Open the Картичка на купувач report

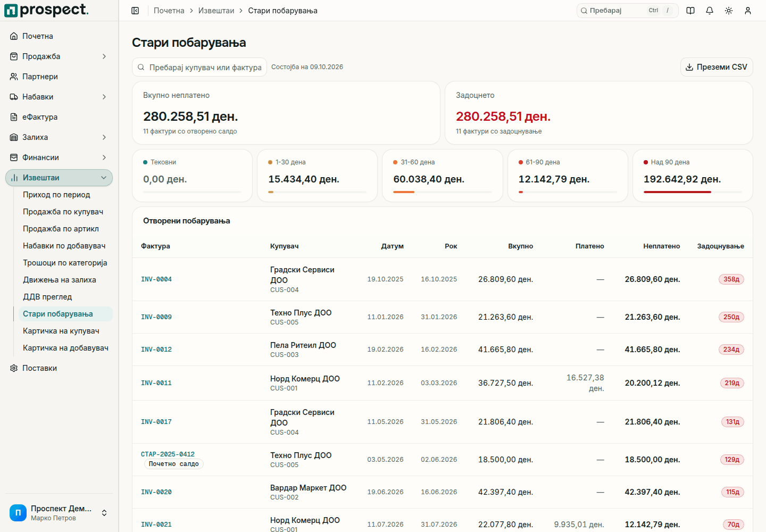click(x=61, y=331)
